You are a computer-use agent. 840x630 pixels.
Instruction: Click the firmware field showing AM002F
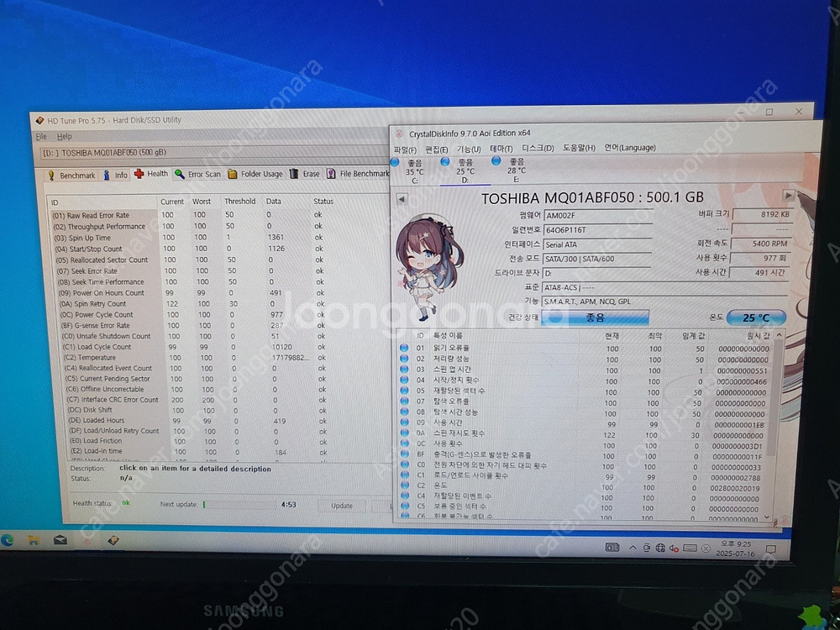598,215
